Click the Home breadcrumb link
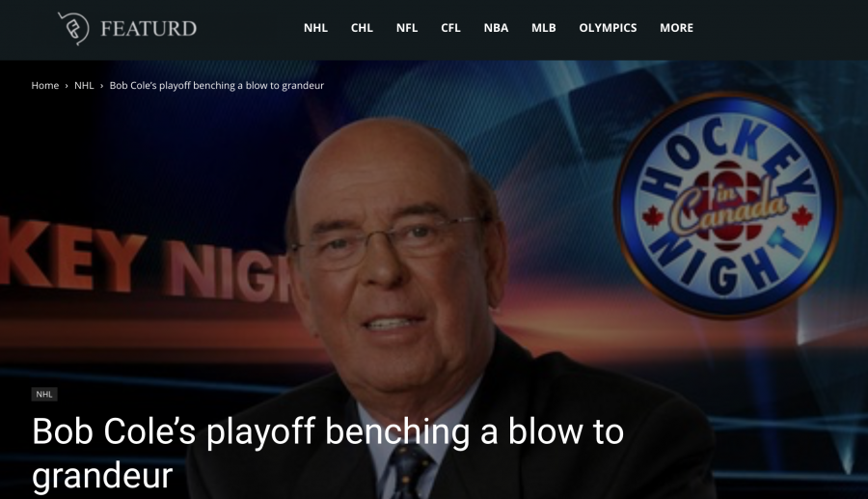 pyautogui.click(x=44, y=85)
